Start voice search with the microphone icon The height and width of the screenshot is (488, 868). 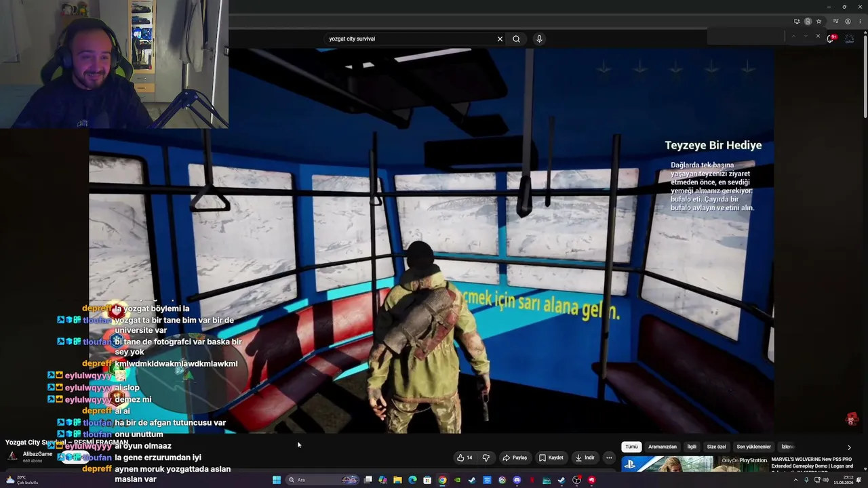539,39
